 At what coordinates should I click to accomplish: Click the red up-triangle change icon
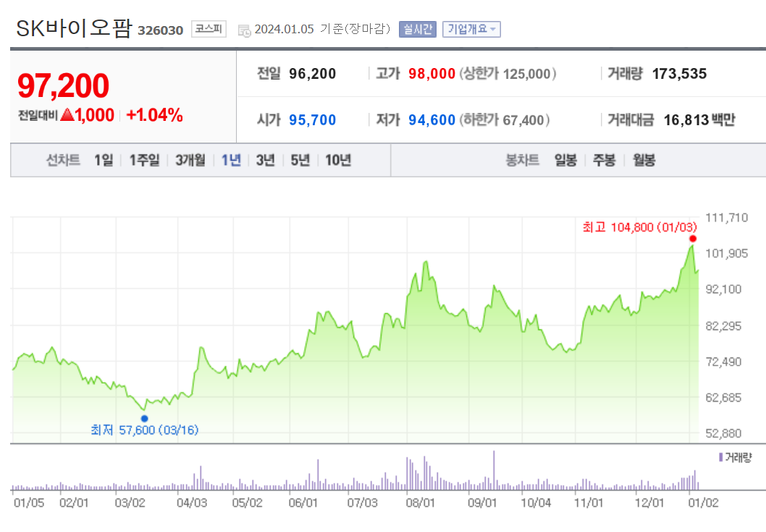[x=67, y=114]
